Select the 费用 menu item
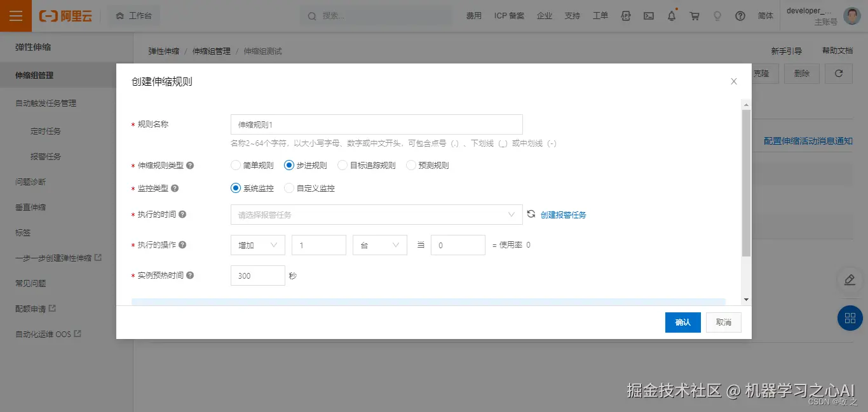Viewport: 868px width, 412px height. 473,16
